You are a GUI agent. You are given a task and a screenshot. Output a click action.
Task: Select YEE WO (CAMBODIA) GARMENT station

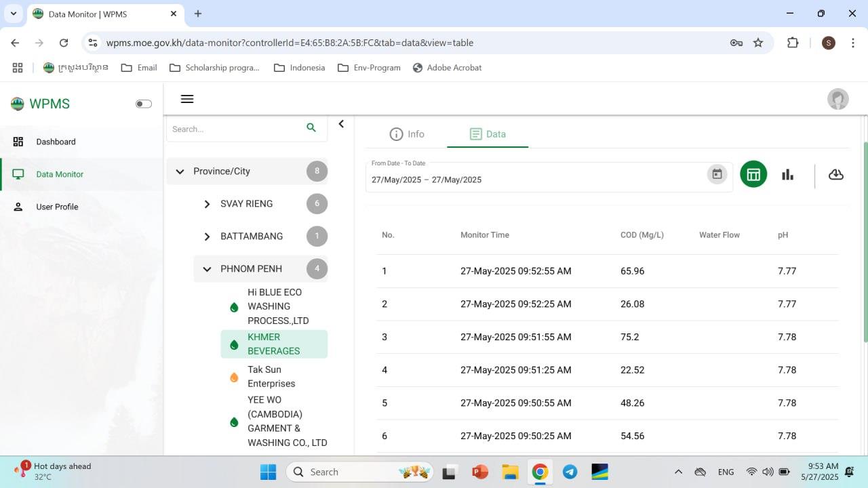(x=274, y=422)
